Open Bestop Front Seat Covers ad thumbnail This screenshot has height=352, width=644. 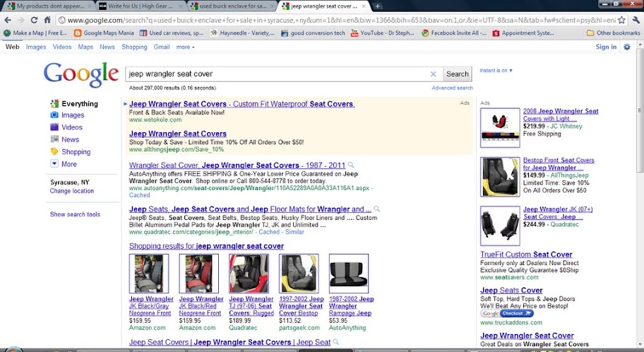(x=500, y=177)
